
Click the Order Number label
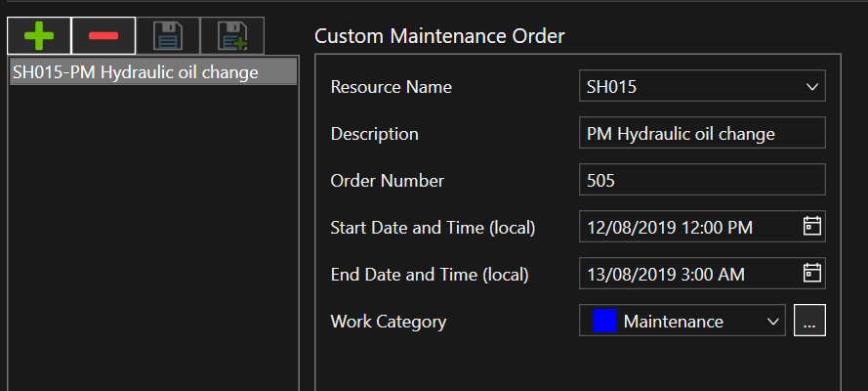pos(388,180)
